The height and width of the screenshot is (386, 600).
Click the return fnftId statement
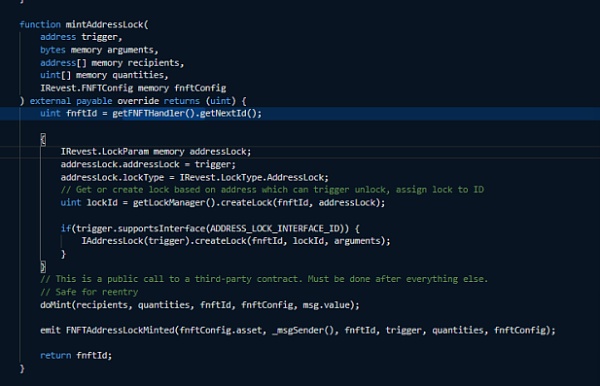point(76,355)
